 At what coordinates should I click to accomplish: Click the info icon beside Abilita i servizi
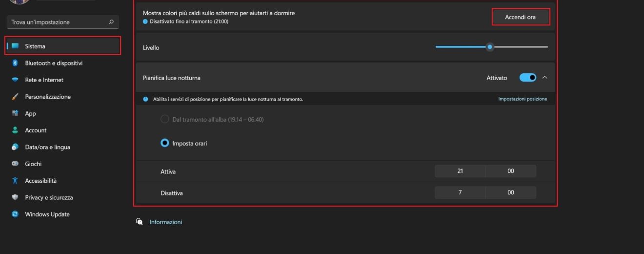pos(145,99)
